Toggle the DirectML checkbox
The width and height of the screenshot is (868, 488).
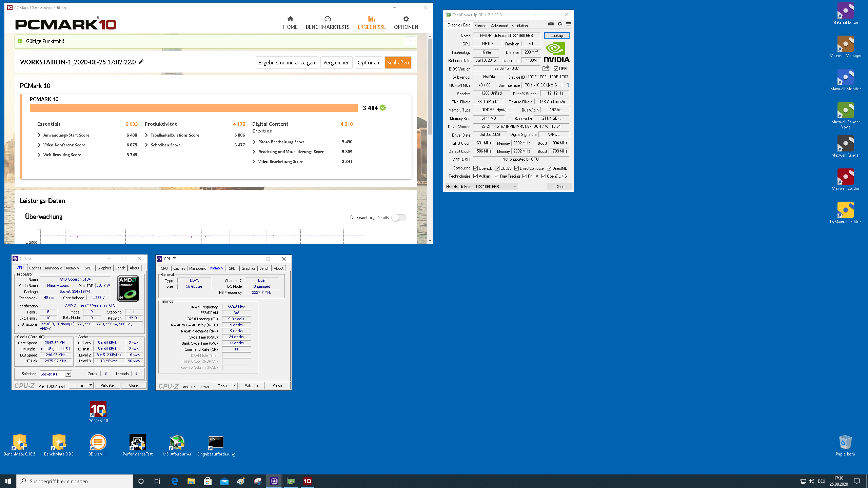(549, 168)
